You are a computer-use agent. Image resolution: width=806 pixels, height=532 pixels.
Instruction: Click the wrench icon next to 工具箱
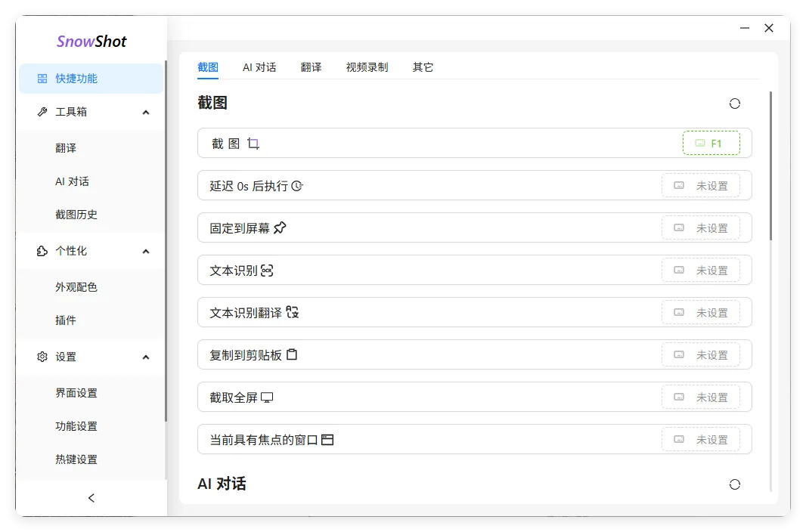(42, 111)
